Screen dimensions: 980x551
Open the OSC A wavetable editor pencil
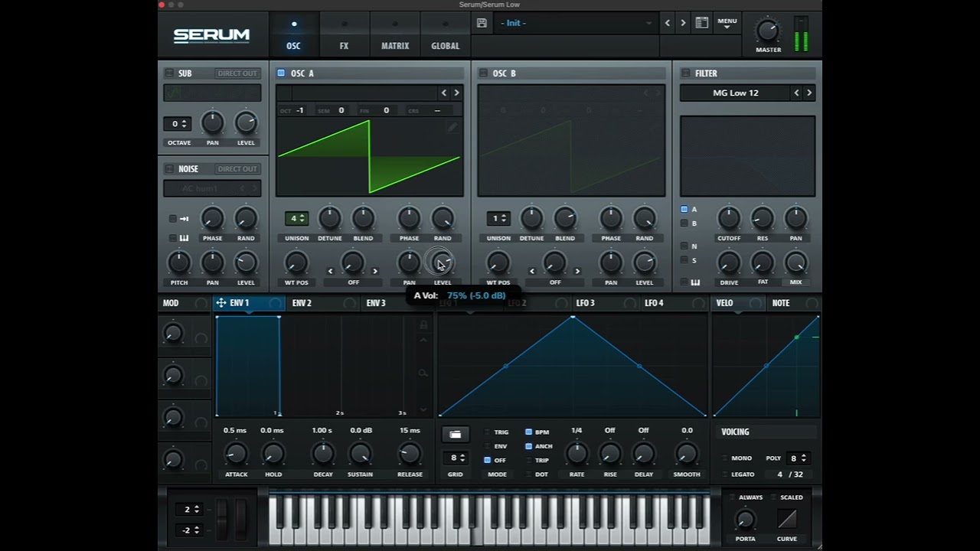click(x=452, y=128)
